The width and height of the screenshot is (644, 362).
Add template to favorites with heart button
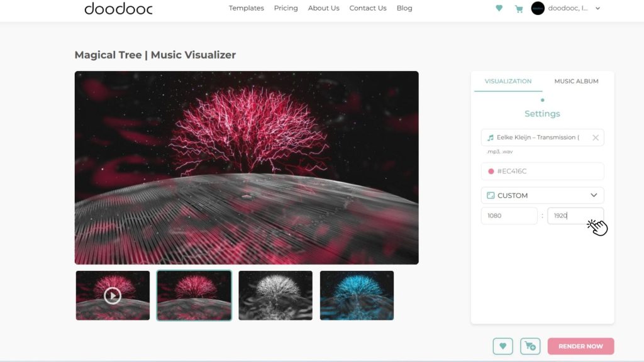pos(502,346)
